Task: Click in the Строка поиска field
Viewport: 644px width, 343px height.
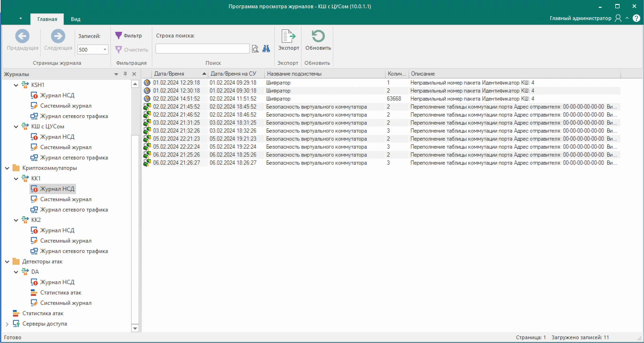Action: point(202,49)
